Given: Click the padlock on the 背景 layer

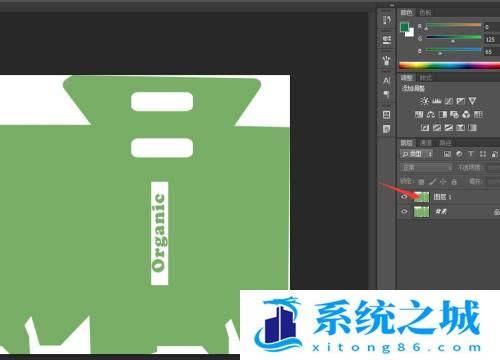Looking at the screenshot, I should click(497, 212).
